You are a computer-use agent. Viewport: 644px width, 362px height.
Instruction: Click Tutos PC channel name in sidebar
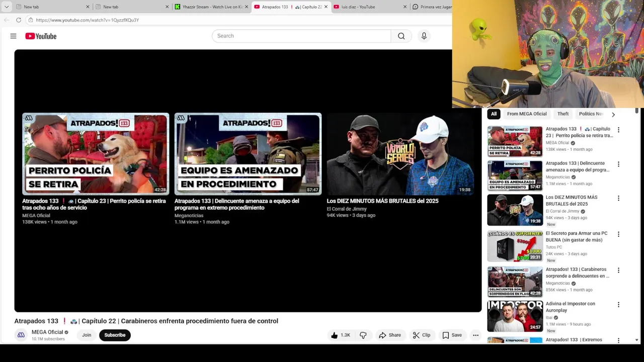tap(554, 247)
